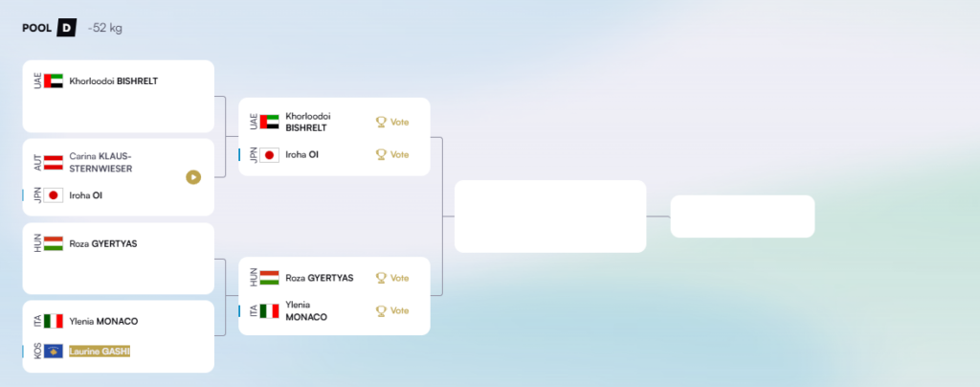Click the Hungarian flag in the first-round Gyertyas card

(54, 243)
